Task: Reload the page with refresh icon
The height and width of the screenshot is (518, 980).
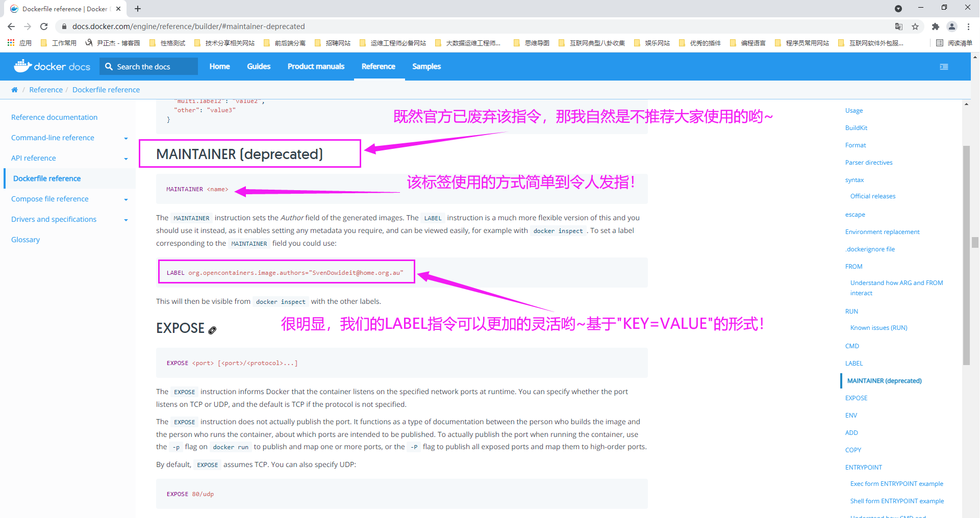Action: [x=44, y=27]
